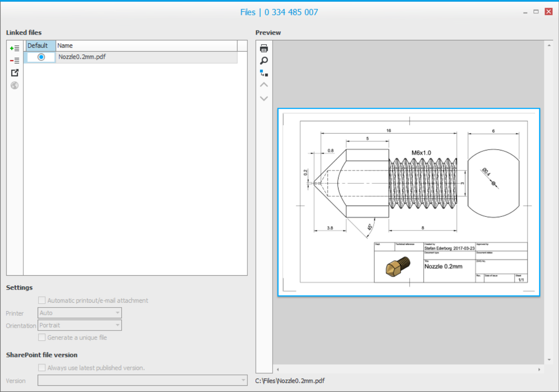Select the Nozzle0.2mm.pdf file row
This screenshot has height=392, width=559.
point(146,57)
